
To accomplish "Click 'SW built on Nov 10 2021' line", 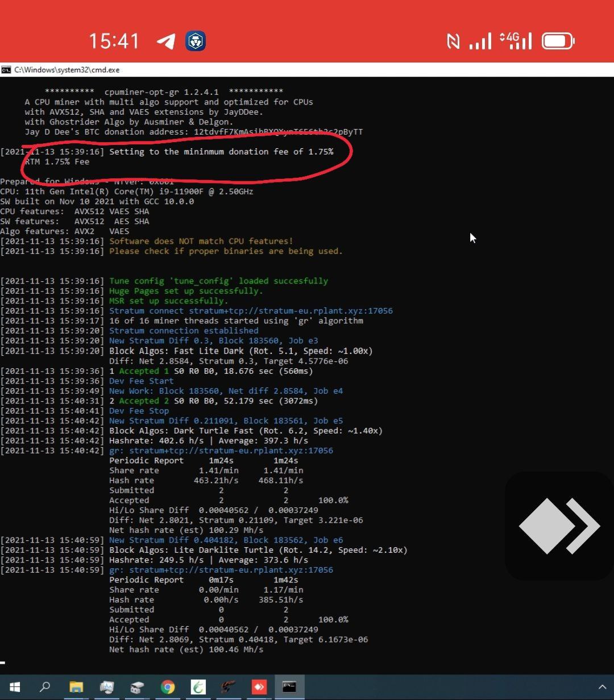I will pyautogui.click(x=97, y=201).
